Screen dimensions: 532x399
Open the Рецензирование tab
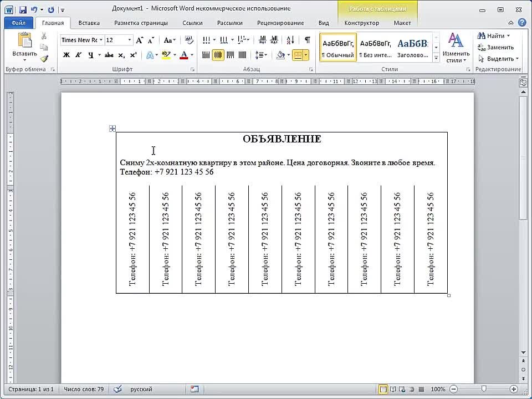pyautogui.click(x=280, y=23)
